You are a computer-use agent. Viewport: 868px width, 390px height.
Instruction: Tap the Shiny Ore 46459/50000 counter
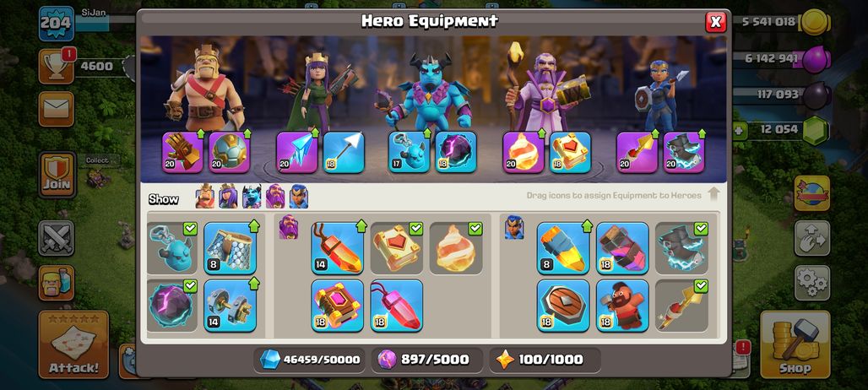tap(310, 360)
